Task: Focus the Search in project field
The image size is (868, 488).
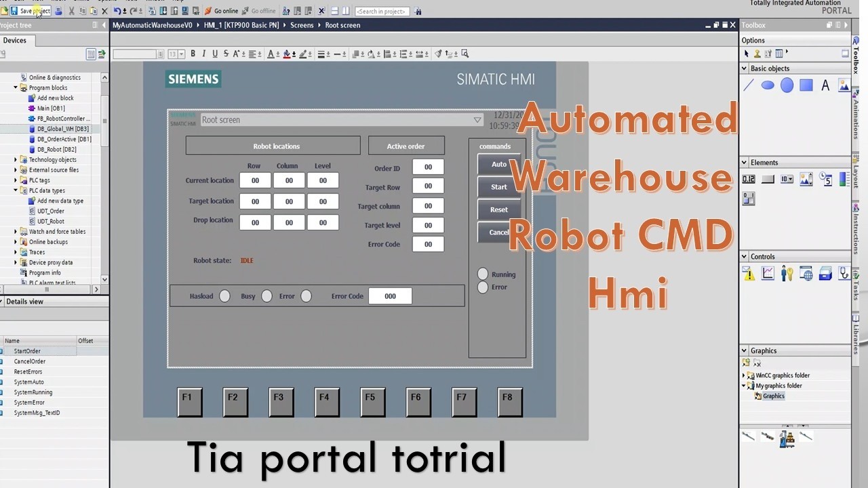Action: 381,11
